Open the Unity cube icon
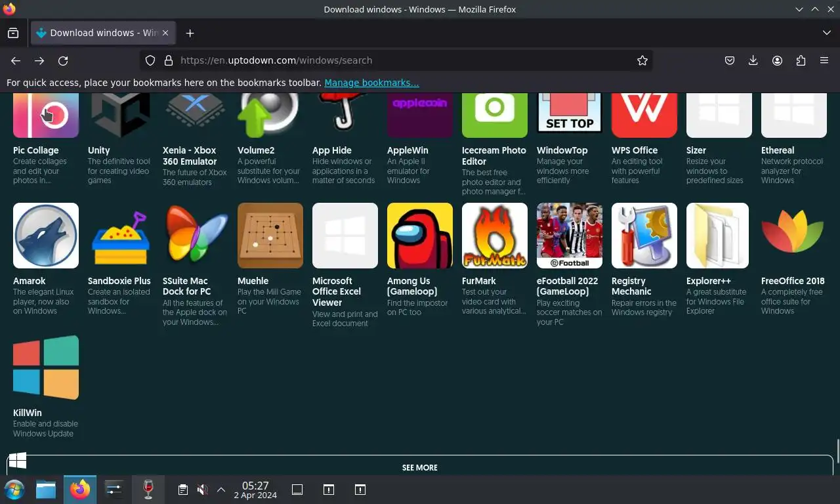The width and height of the screenshot is (840, 504). pyautogui.click(x=121, y=115)
